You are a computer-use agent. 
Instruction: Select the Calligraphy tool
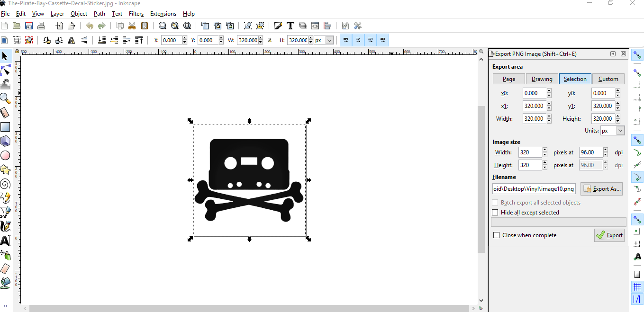pyautogui.click(x=5, y=226)
